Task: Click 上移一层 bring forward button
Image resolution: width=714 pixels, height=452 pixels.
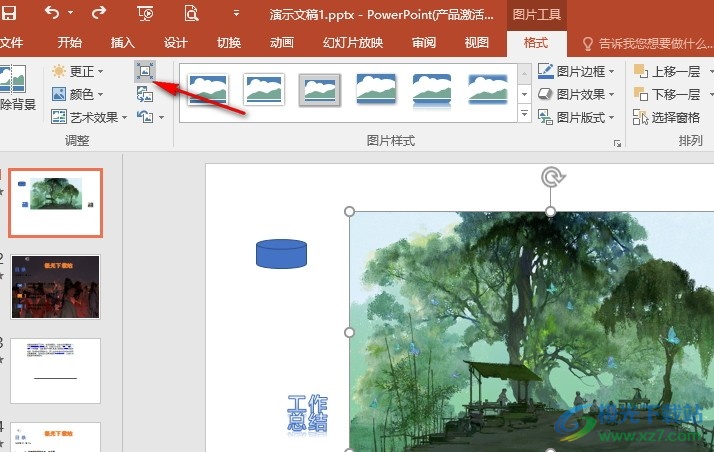Action: pyautogui.click(x=667, y=71)
